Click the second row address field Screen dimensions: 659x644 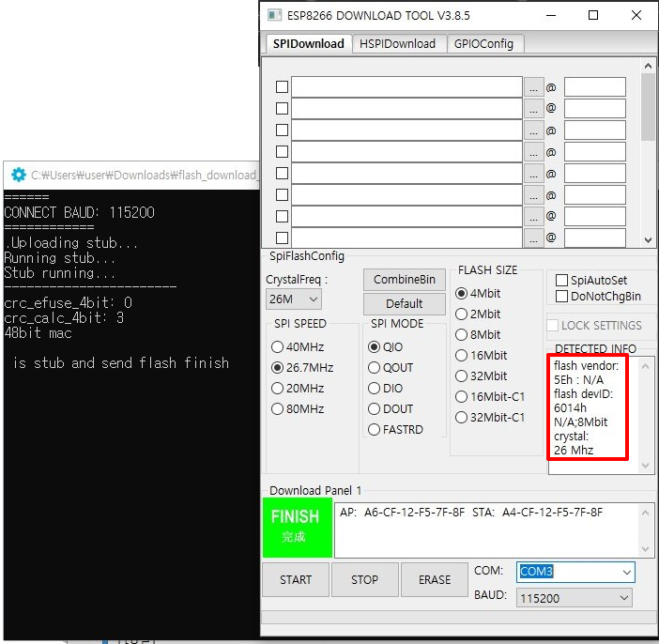[x=595, y=109]
